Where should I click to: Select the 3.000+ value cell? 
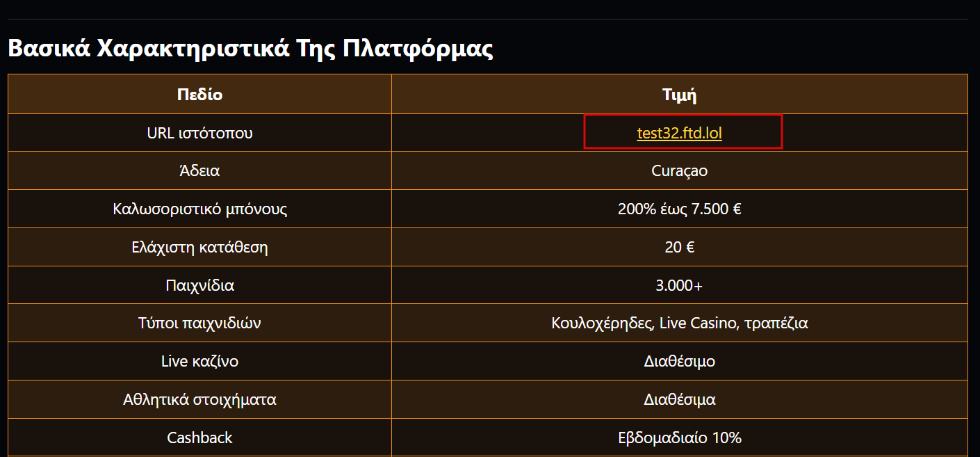point(680,285)
